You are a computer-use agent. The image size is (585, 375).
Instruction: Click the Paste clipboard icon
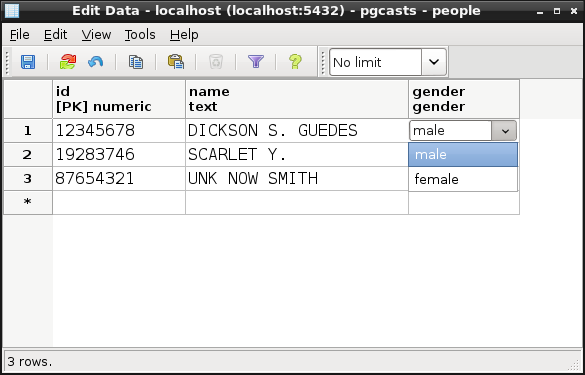click(x=176, y=62)
